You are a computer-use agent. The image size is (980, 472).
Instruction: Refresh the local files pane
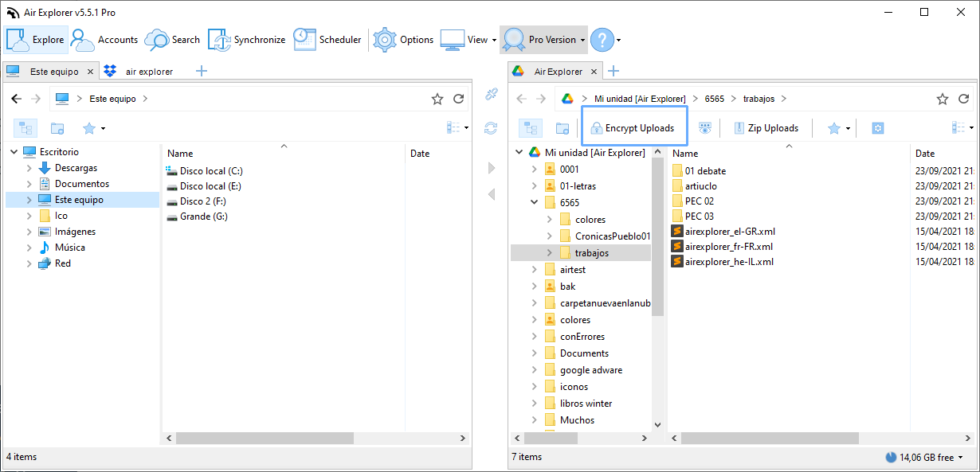coord(458,99)
